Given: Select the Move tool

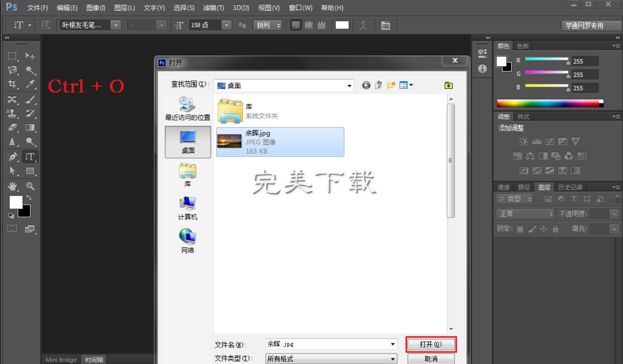Looking at the screenshot, I should coord(30,56).
